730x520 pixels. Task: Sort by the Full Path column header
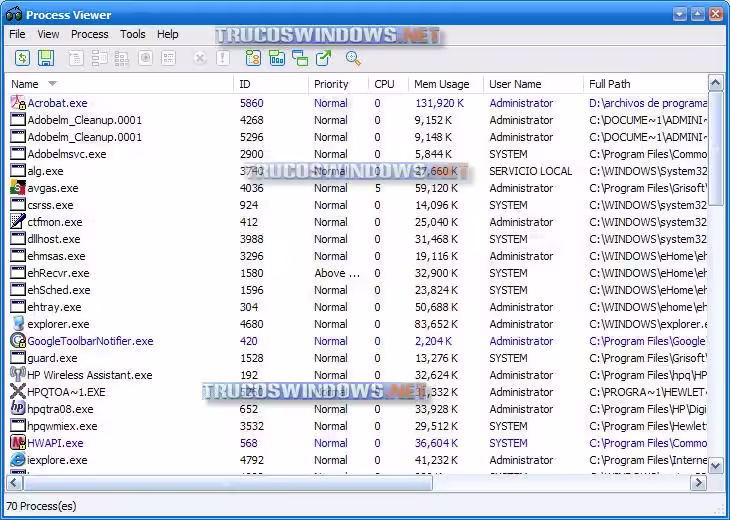(x=645, y=84)
